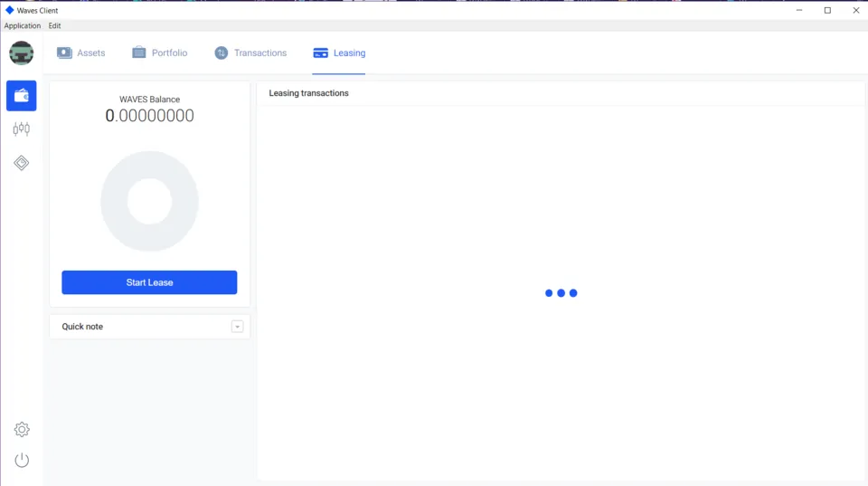Screen dimensions: 868x486
Task: Minimize the Waves Client window
Action: (x=799, y=10)
